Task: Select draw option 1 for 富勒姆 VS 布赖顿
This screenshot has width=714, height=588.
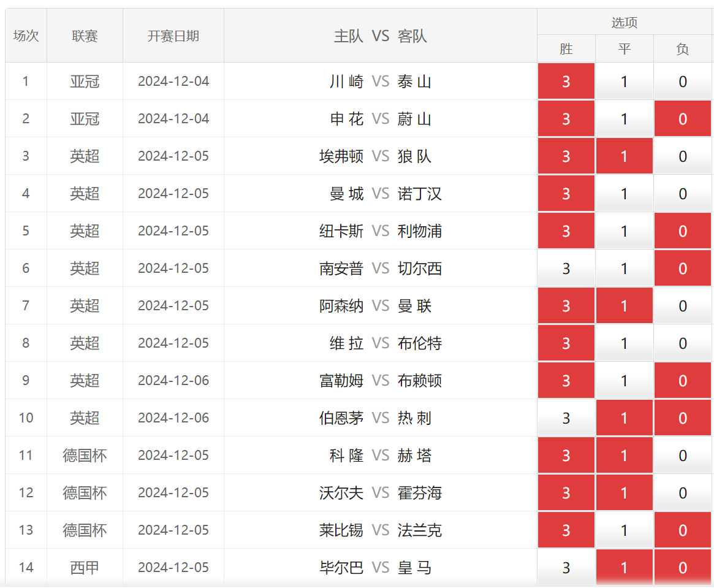Action: pyautogui.click(x=625, y=380)
